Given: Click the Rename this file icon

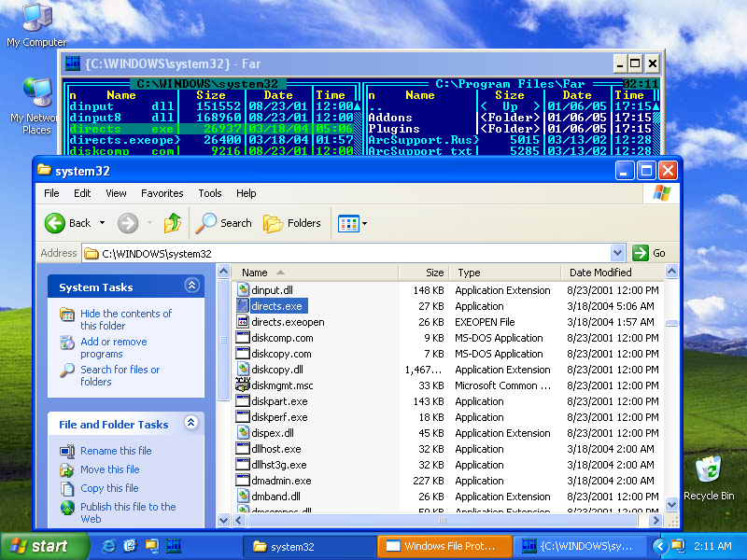Looking at the screenshot, I should [x=67, y=451].
